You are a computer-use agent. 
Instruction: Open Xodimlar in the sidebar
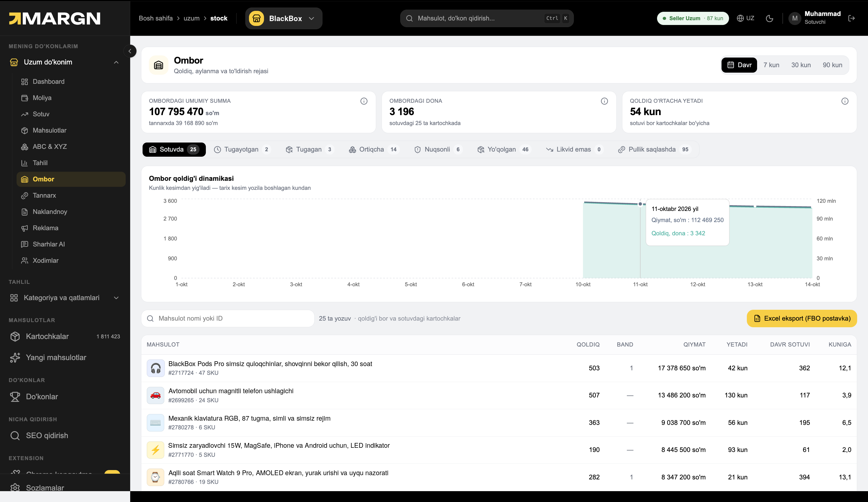pos(71,261)
